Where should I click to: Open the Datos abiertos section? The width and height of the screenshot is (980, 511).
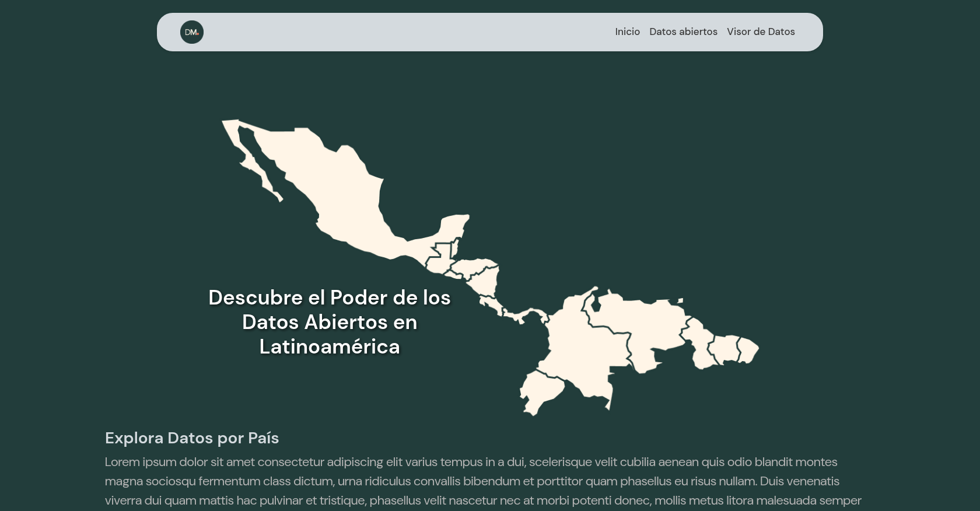coord(683,32)
